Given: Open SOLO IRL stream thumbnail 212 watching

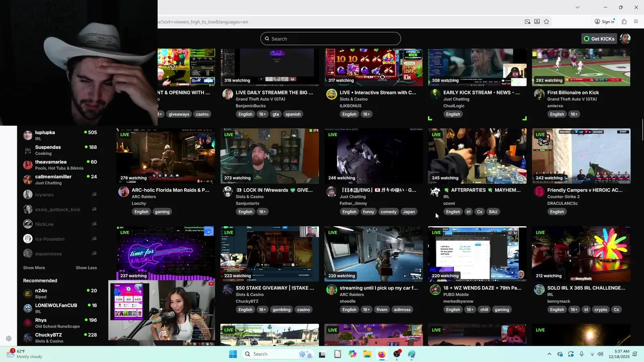Looking at the screenshot, I should pyautogui.click(x=581, y=254).
